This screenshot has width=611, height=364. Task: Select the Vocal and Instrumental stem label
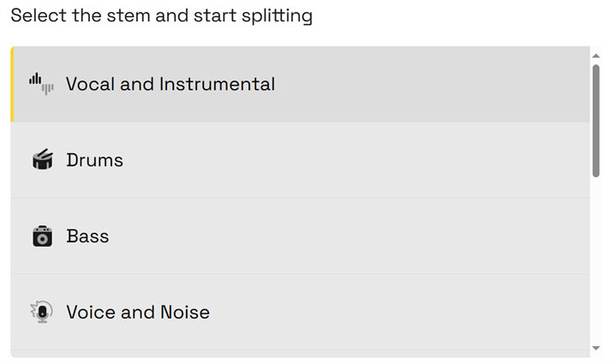(170, 84)
